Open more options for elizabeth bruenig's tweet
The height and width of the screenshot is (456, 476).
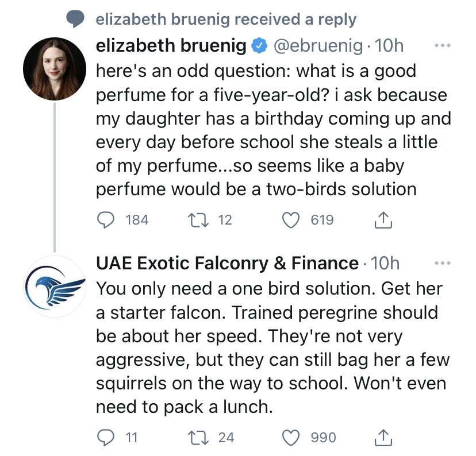pyautogui.click(x=443, y=46)
